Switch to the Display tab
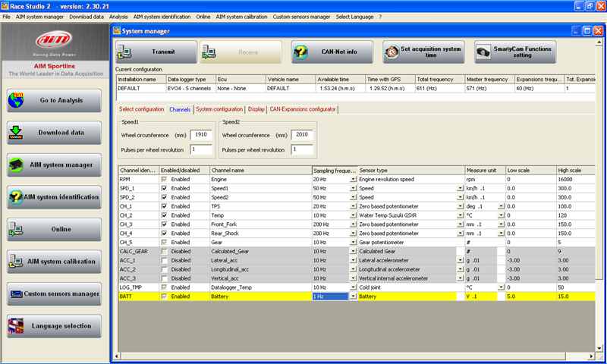Image resolution: width=607 pixels, height=364 pixels. 256,109
